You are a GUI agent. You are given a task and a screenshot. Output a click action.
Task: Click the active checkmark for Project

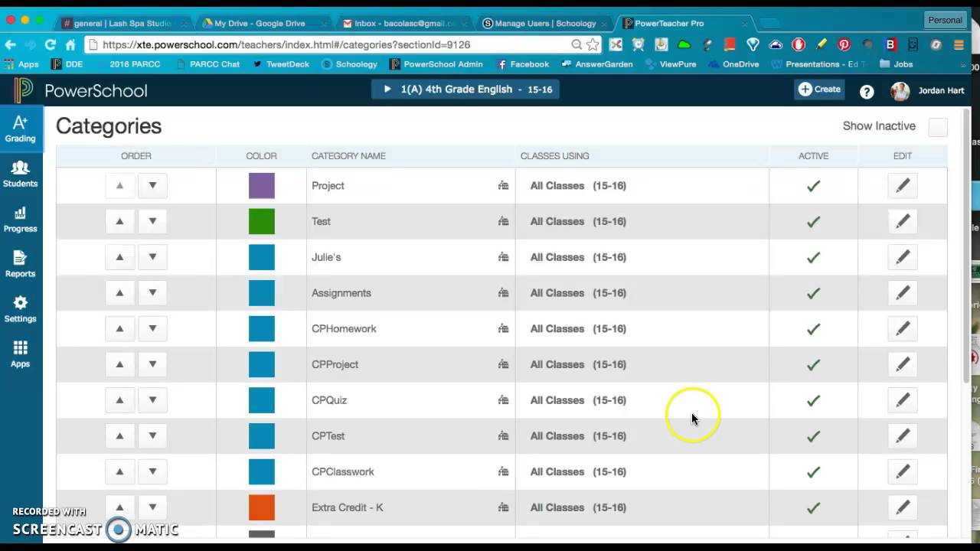point(813,185)
